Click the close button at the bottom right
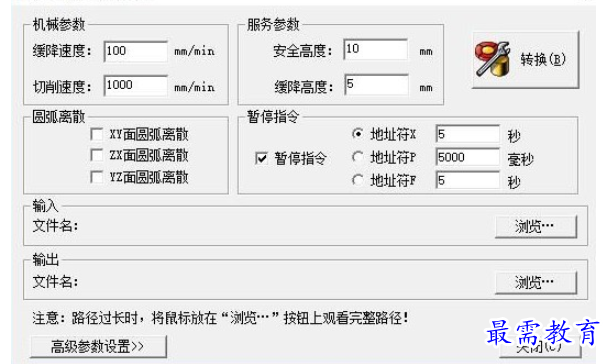 (x=540, y=348)
